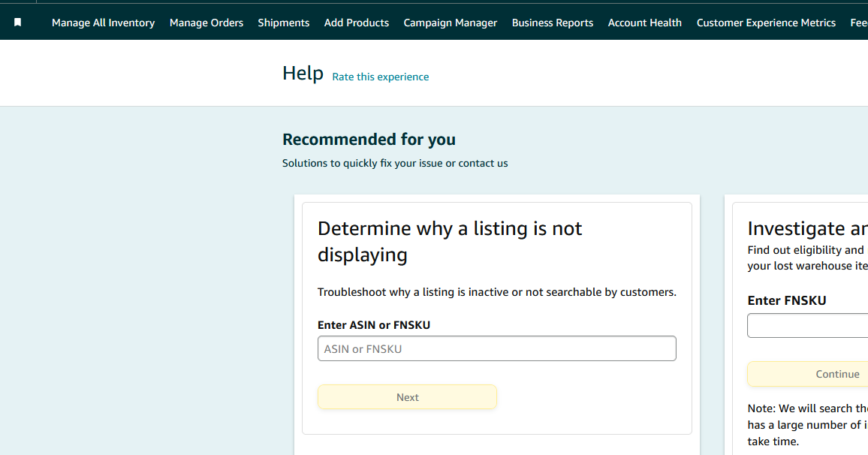
Task: Open Campaign Manager
Action: click(450, 23)
